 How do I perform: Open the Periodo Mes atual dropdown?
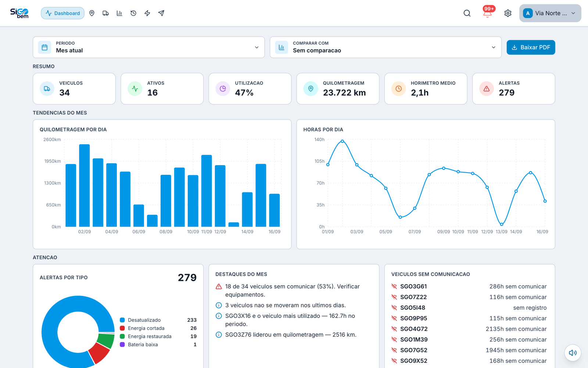click(149, 47)
